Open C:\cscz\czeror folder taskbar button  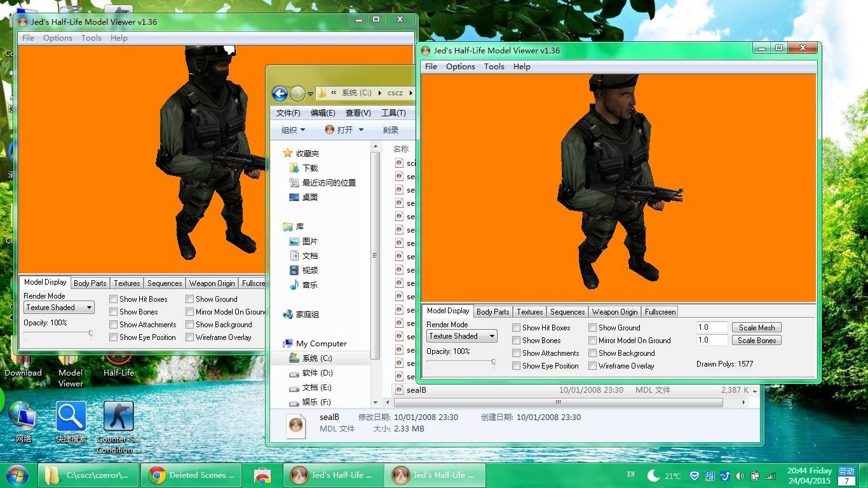pos(88,475)
